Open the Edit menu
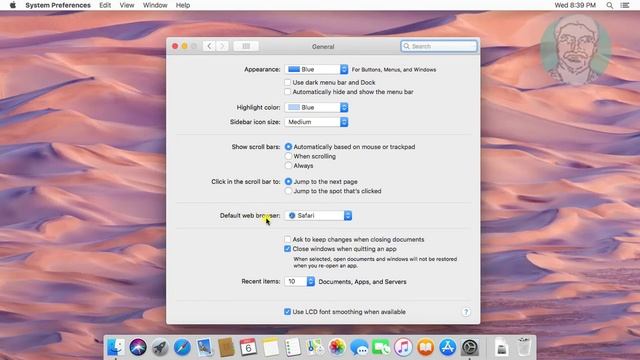Image resolution: width=640 pixels, height=360 pixels. (105, 5)
